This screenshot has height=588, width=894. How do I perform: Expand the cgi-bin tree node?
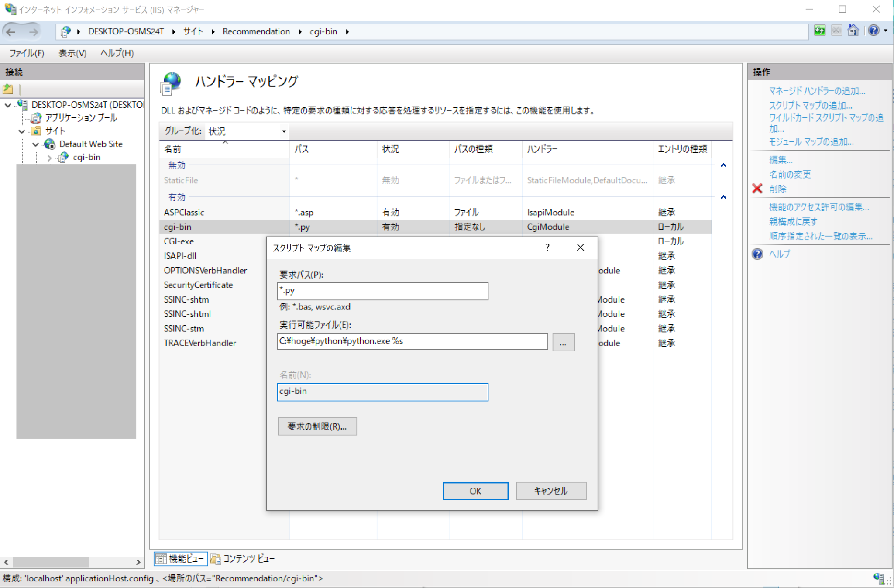tap(49, 158)
